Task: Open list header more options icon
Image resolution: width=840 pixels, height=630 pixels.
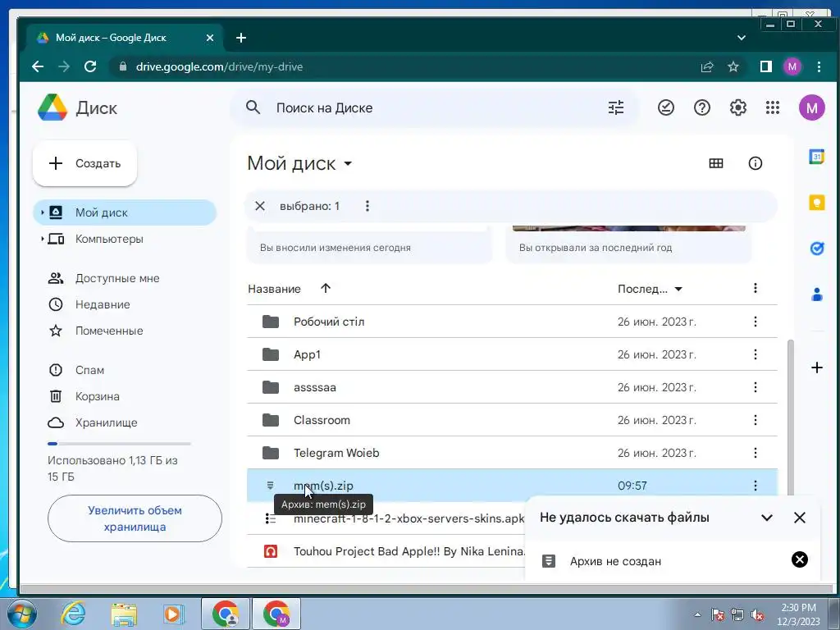Action: (x=756, y=288)
